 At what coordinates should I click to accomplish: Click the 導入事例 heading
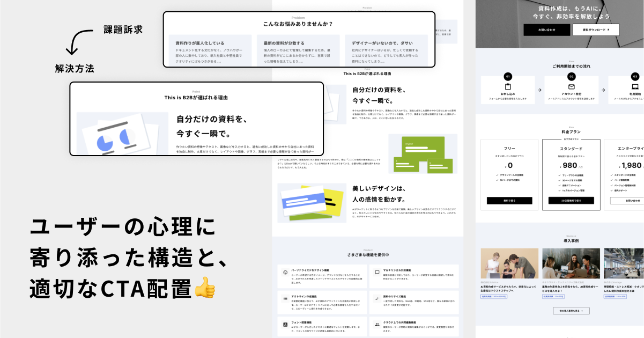click(x=571, y=241)
